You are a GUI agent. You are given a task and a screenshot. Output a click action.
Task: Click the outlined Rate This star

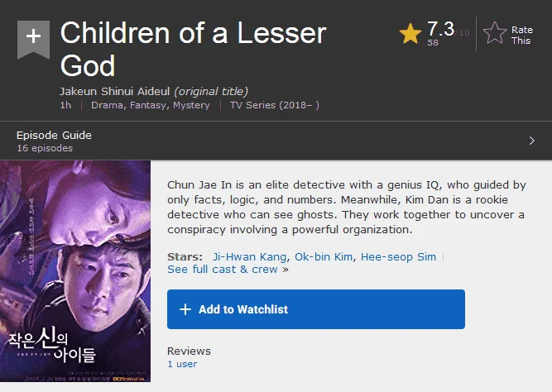(495, 33)
